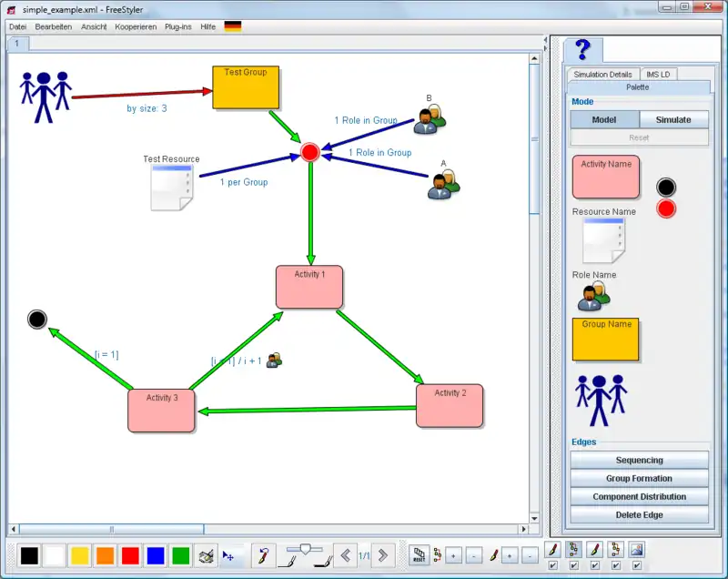This screenshot has width=728, height=579.
Task: Switch to the Simulation Details tab
Action: pos(602,74)
